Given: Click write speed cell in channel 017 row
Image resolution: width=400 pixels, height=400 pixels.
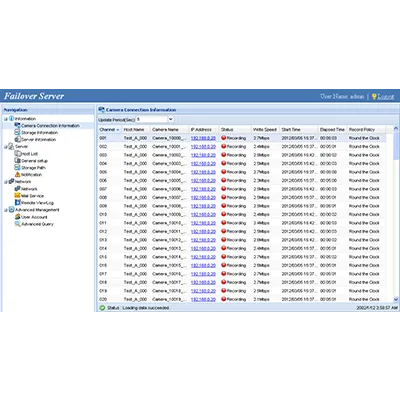Looking at the screenshot, I should click(x=261, y=274).
